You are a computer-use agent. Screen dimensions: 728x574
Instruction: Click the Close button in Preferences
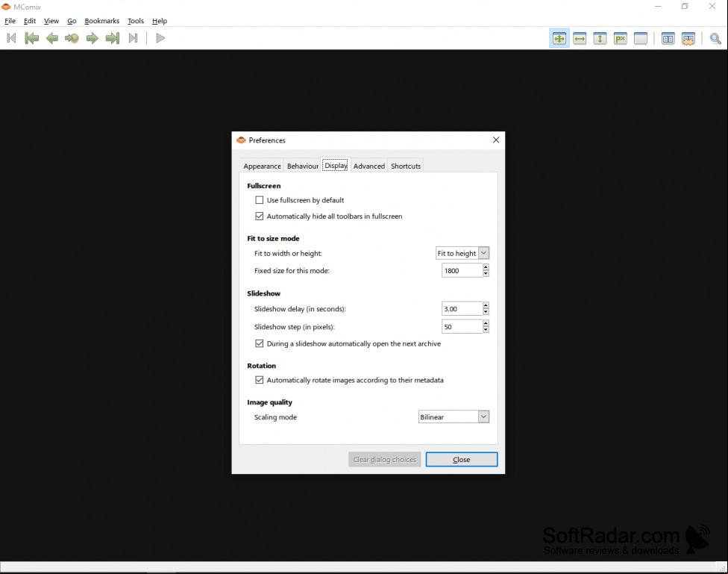pos(462,459)
